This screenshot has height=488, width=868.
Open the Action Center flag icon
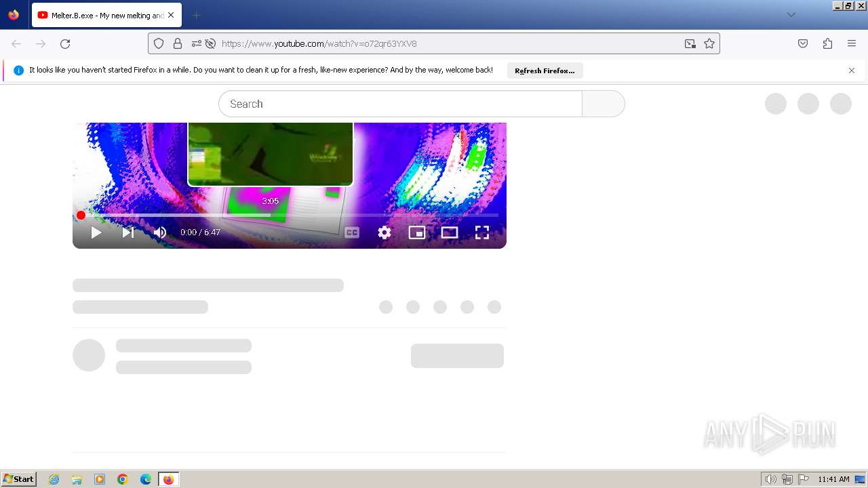pyautogui.click(x=804, y=479)
